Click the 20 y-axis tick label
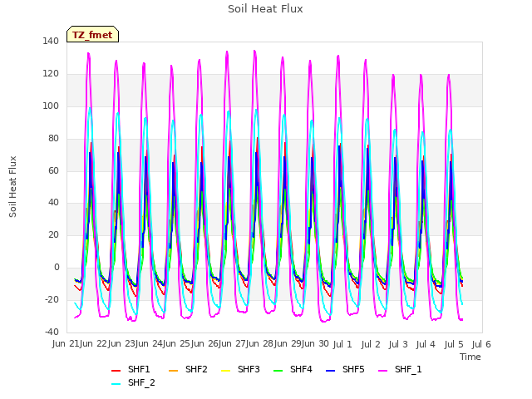The height and width of the screenshot is (399, 532). [x=53, y=235]
